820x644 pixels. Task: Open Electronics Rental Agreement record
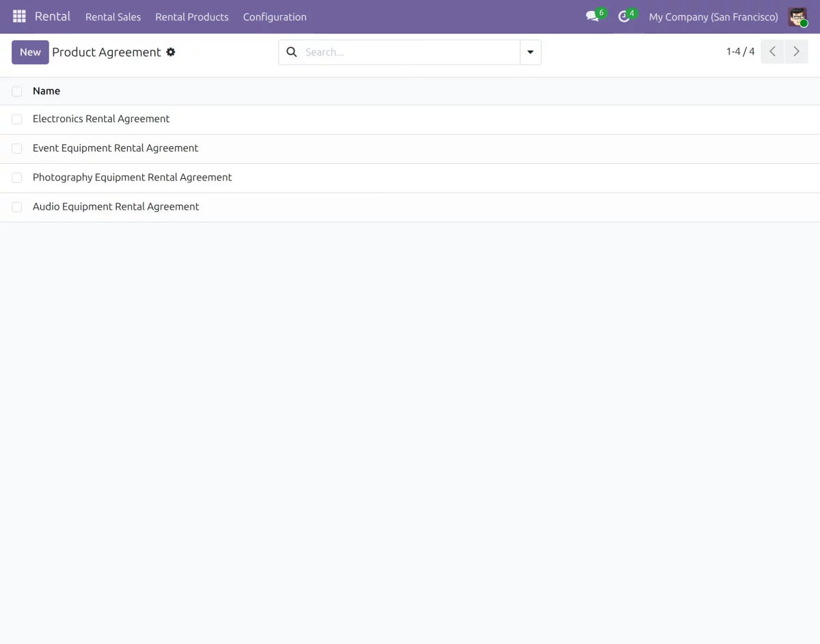(101, 119)
